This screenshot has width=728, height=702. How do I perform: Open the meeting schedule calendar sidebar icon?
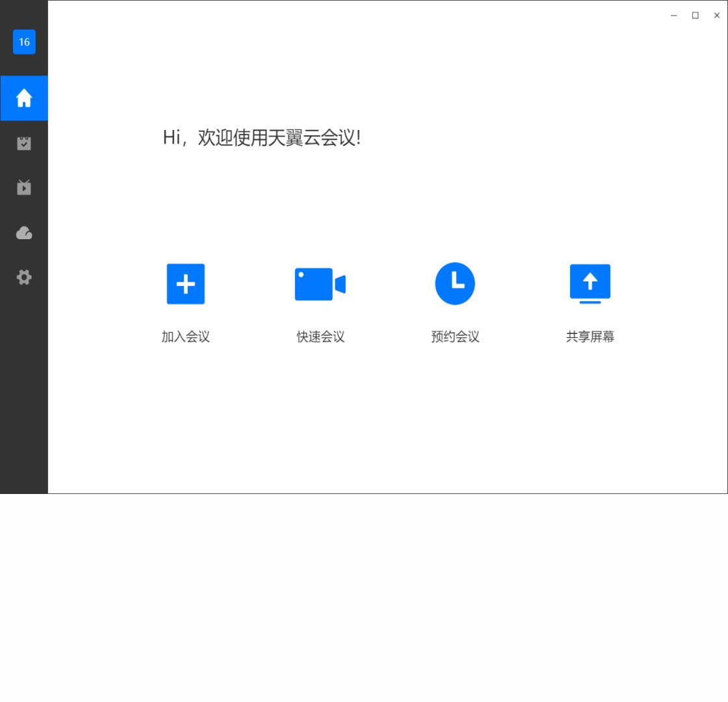coord(24,143)
